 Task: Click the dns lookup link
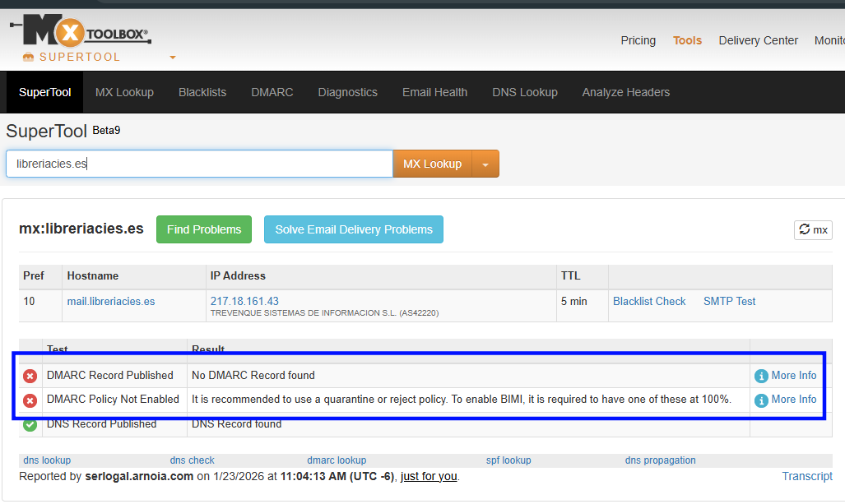click(x=47, y=460)
